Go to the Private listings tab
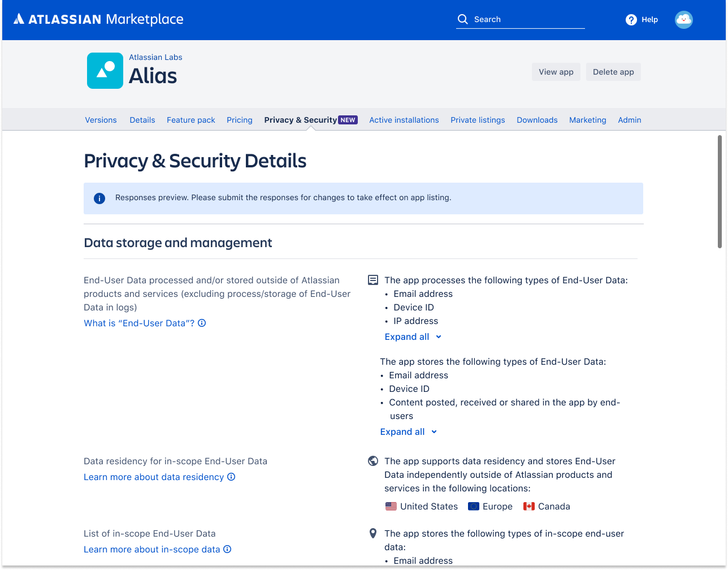The width and height of the screenshot is (728, 570). (478, 120)
